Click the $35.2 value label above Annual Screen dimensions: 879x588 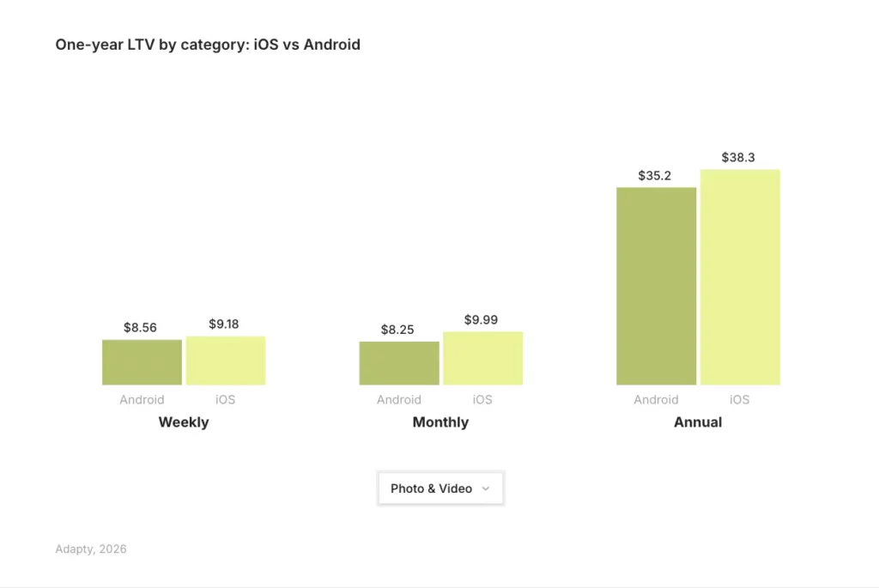(x=656, y=175)
